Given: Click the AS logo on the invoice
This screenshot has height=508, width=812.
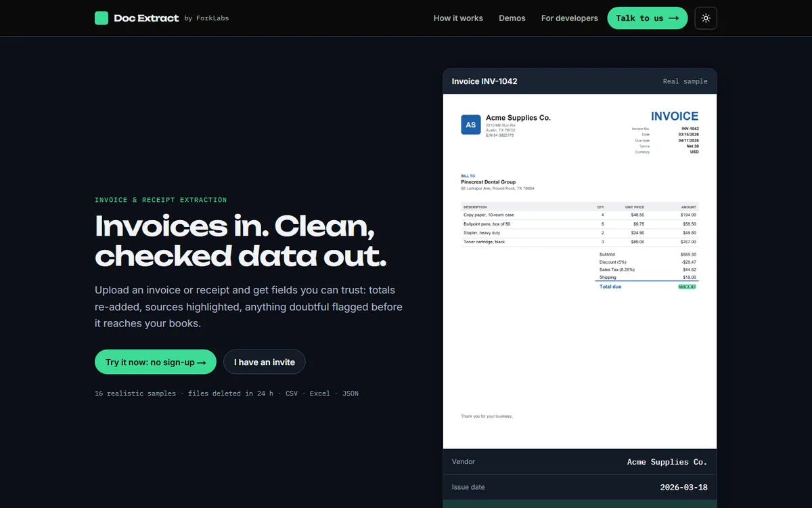Looking at the screenshot, I should 471,125.
